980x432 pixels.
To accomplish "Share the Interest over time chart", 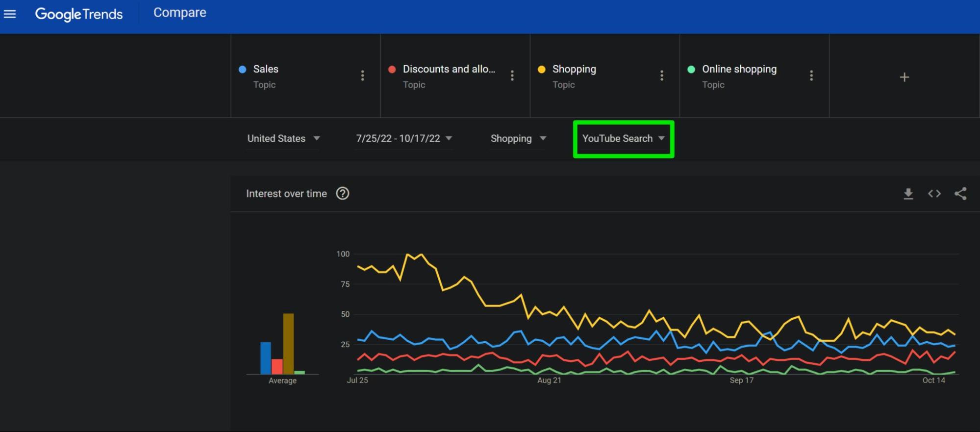I will point(960,194).
